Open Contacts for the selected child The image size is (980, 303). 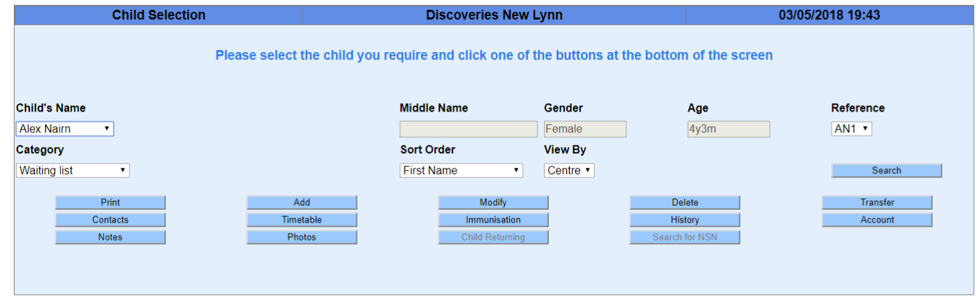coord(110,220)
